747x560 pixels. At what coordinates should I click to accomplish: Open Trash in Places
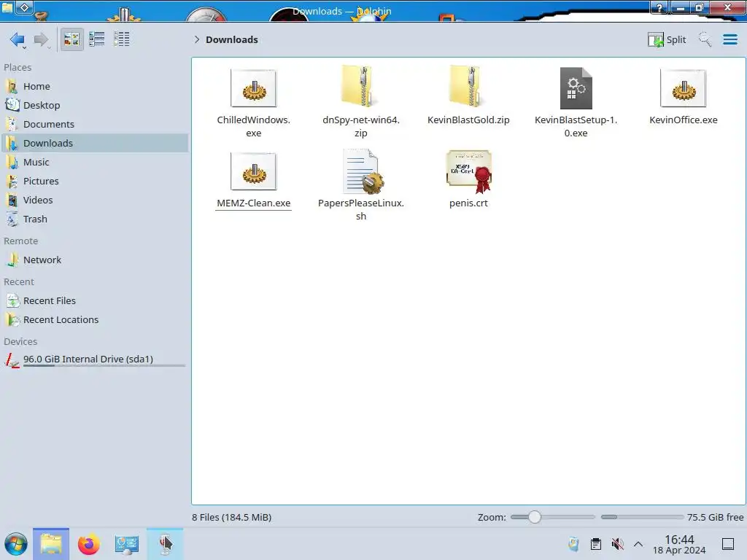click(x=94, y=219)
